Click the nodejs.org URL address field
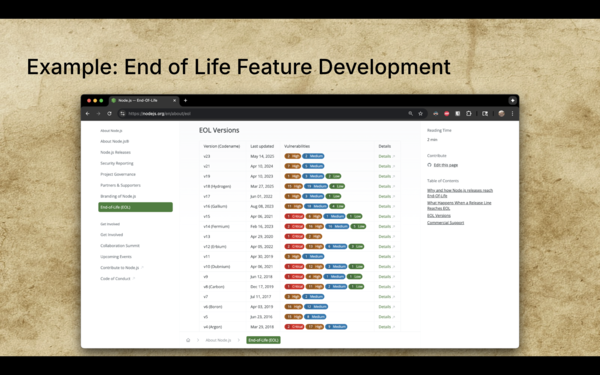Image resolution: width=600 pixels, height=375 pixels. [159, 114]
